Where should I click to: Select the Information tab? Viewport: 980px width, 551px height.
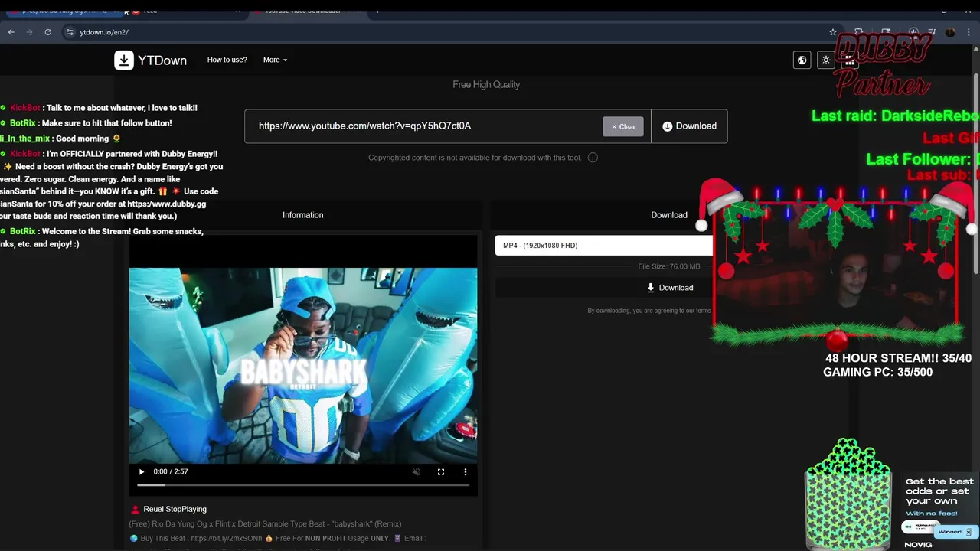click(x=303, y=215)
